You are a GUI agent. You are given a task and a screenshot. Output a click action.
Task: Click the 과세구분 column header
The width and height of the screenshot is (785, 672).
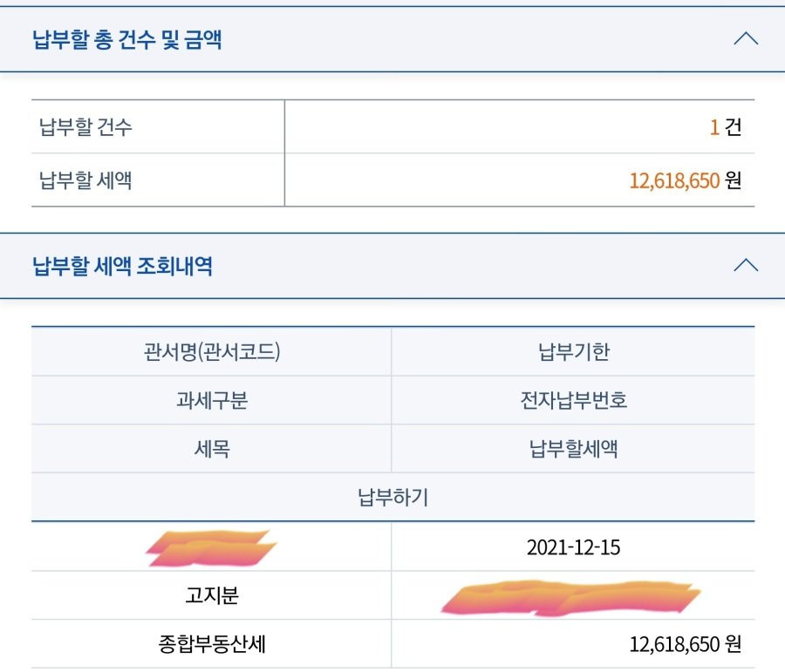pyautogui.click(x=212, y=401)
